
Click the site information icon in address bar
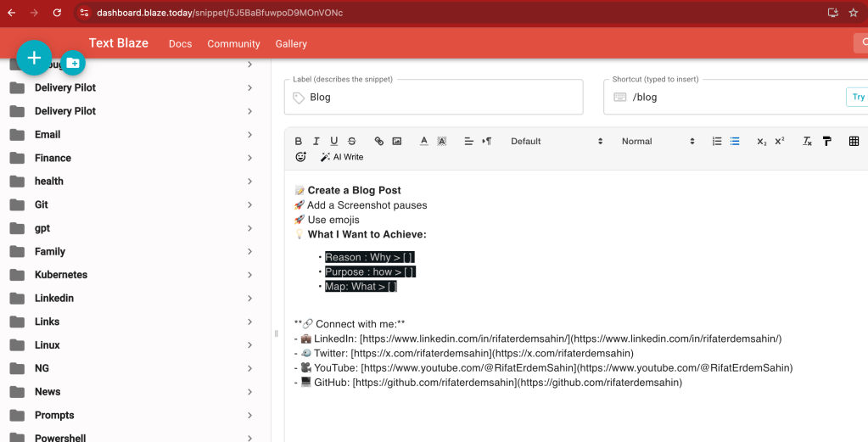tap(84, 12)
